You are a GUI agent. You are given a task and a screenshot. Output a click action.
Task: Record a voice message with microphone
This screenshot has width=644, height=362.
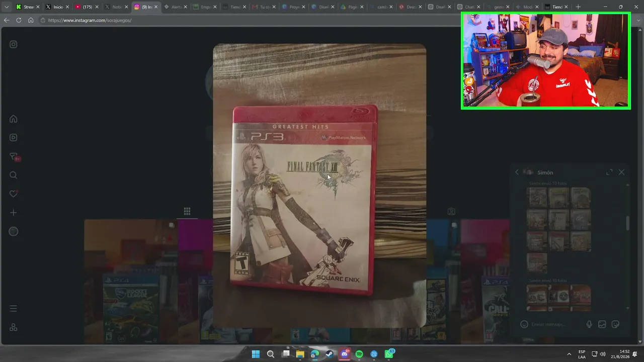tap(589, 324)
